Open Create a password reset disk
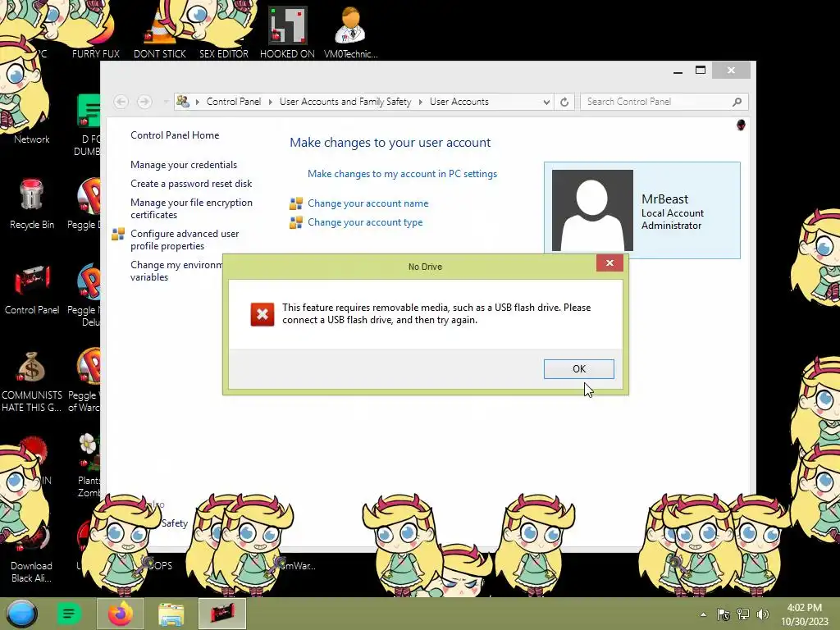The image size is (840, 630). pos(191,183)
